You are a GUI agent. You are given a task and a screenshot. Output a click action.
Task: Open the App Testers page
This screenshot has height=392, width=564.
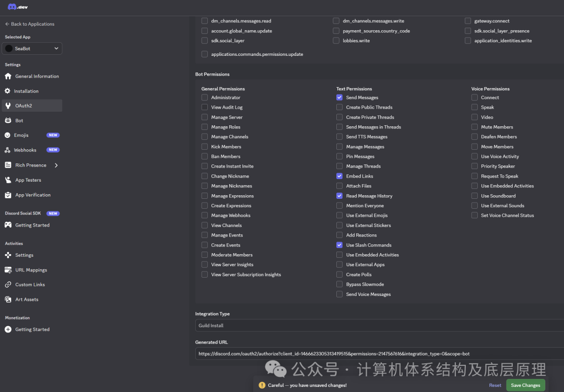32,180
